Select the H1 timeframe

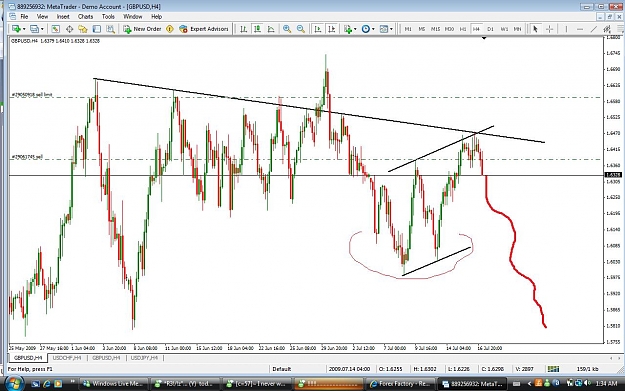[x=463, y=29]
